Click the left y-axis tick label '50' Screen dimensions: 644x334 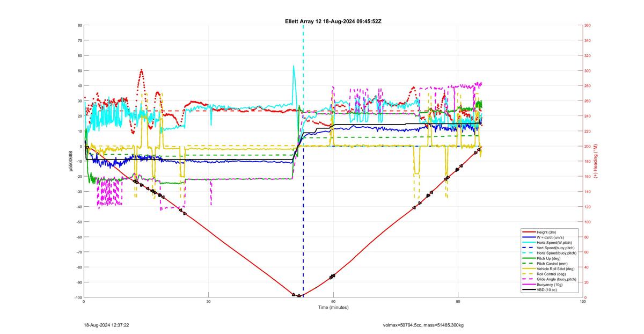click(x=79, y=70)
